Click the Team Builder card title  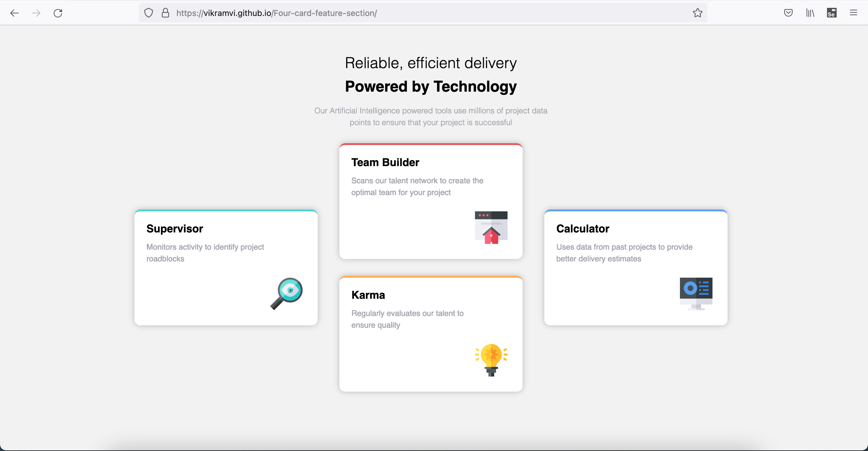pyautogui.click(x=385, y=162)
